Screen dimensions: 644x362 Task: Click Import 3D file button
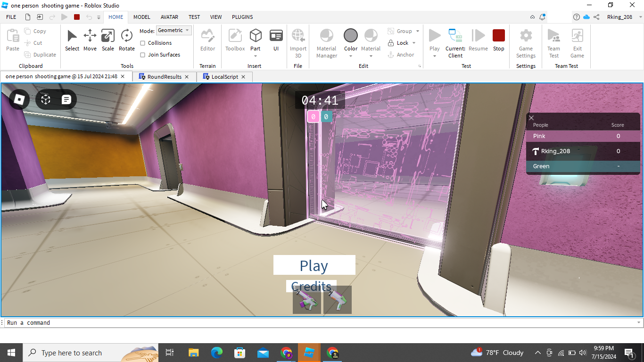click(298, 43)
